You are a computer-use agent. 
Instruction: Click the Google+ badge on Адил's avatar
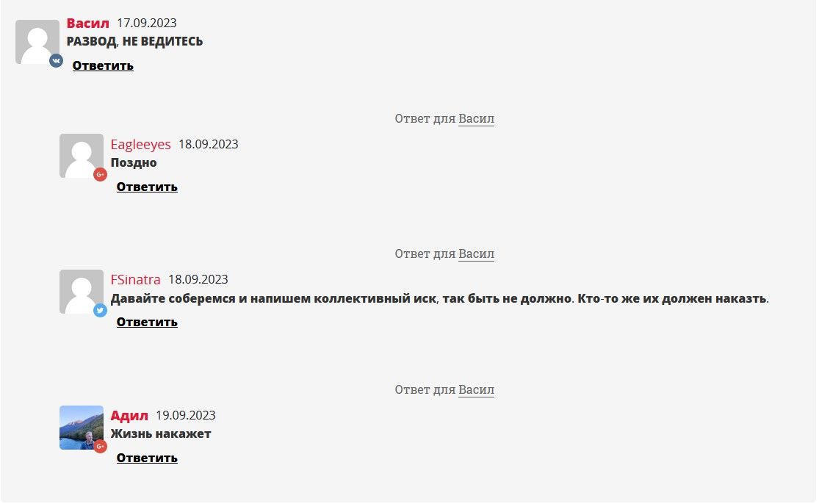click(101, 447)
